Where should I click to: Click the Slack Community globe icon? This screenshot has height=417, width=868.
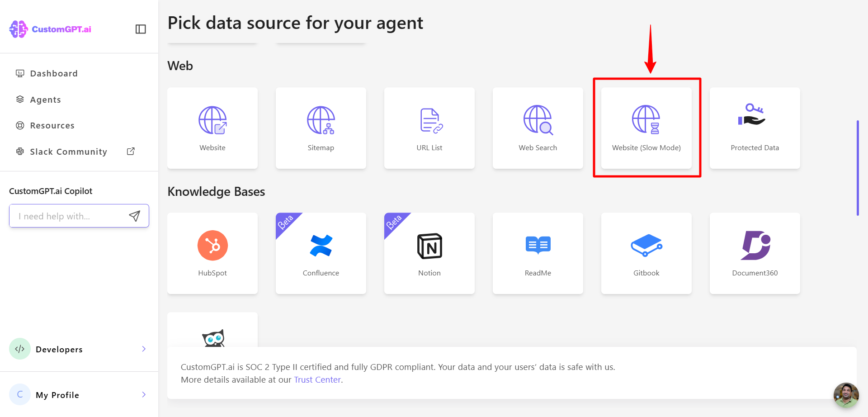click(x=20, y=152)
